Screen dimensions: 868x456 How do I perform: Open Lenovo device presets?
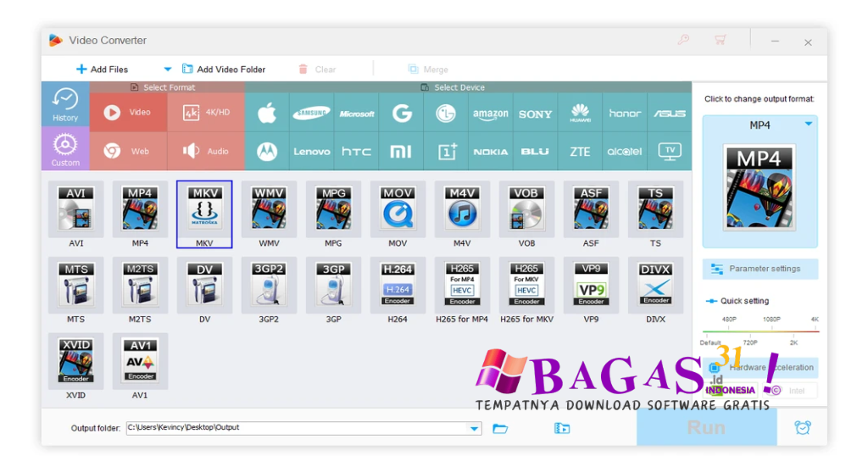pos(312,151)
